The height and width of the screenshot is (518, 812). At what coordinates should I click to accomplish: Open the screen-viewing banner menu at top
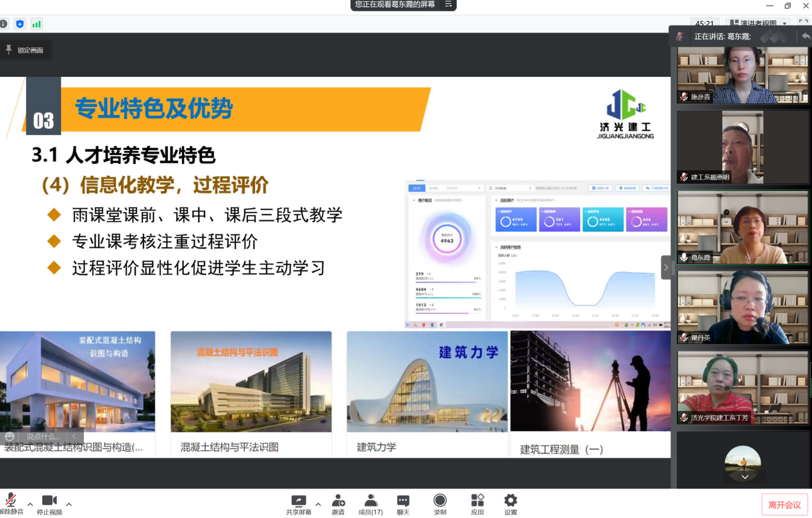click(449, 4)
